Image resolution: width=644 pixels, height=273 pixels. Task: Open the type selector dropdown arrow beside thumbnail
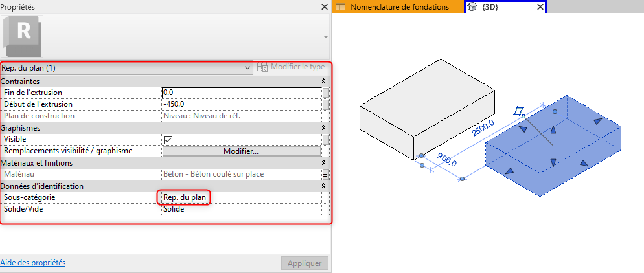coord(326,36)
